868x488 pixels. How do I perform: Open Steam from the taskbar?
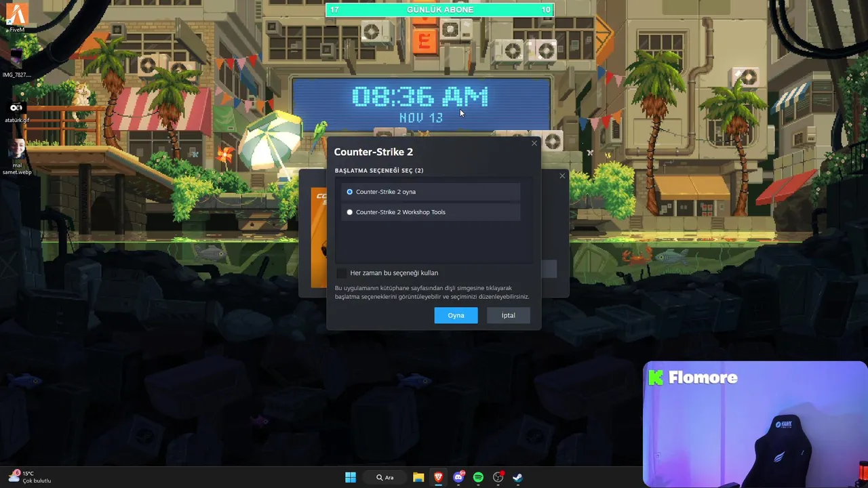coord(517,477)
